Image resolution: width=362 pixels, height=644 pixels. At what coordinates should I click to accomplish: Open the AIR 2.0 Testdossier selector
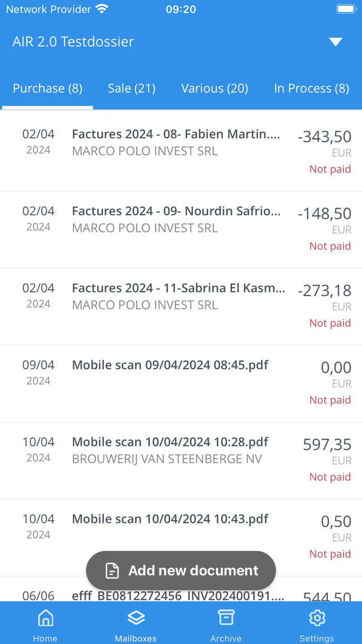tap(73, 42)
